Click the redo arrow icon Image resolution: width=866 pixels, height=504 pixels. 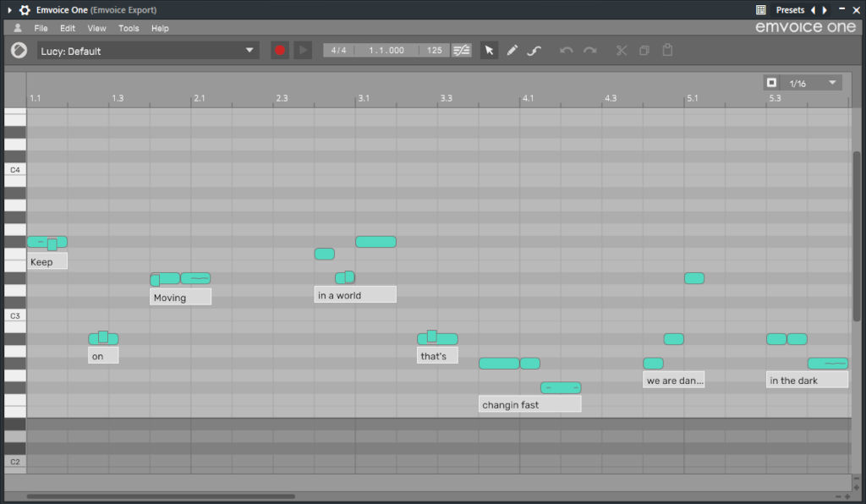(x=589, y=51)
